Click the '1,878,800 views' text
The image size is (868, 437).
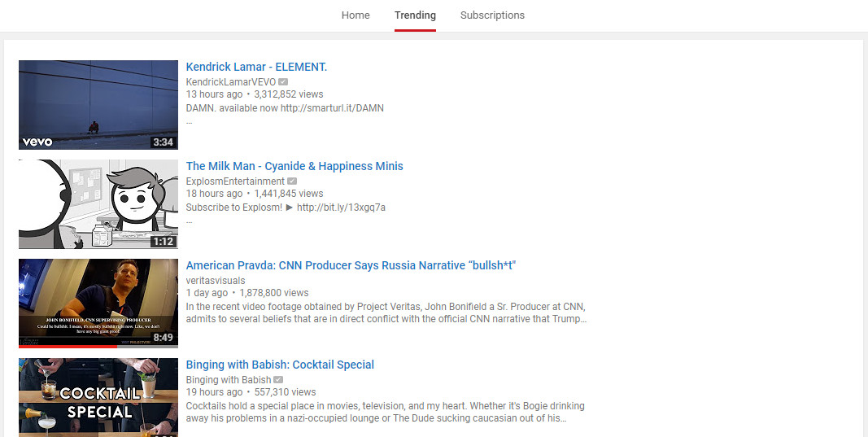274,292
